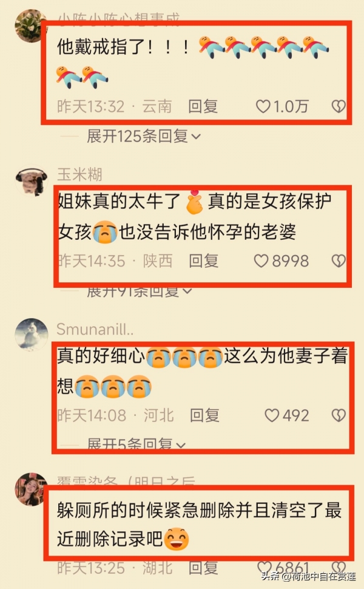Dislike the Smunanill comment via broken heart

pyautogui.click(x=339, y=415)
